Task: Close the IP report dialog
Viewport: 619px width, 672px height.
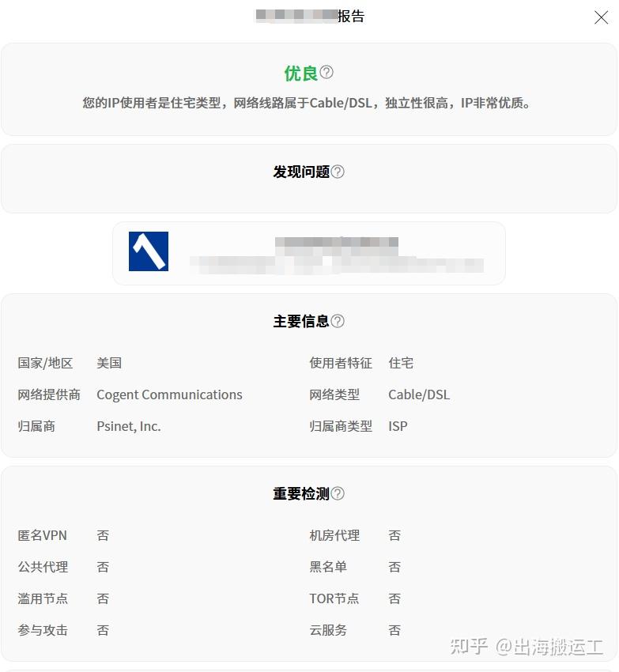Action: [601, 17]
